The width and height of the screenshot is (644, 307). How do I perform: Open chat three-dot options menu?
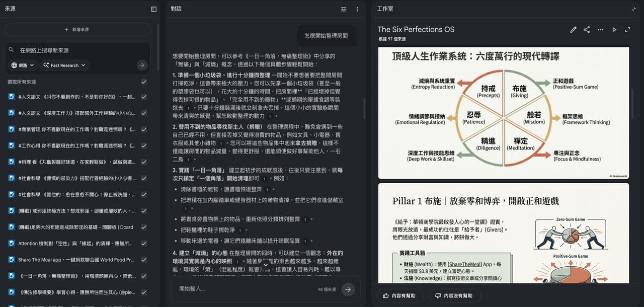[x=357, y=9]
